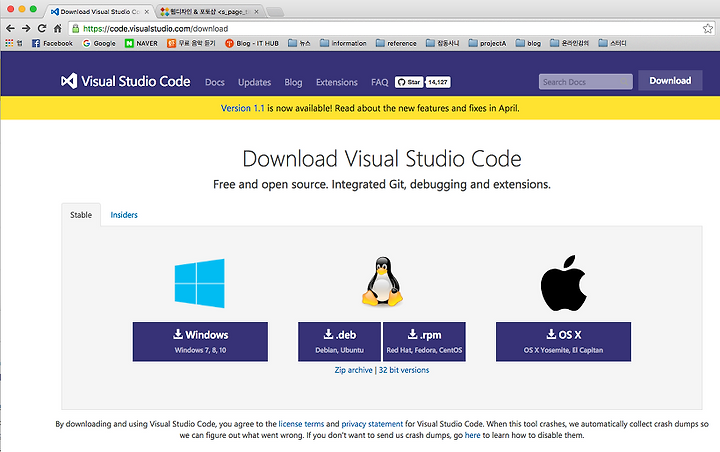Download the .rpm Red Hat package
The height and width of the screenshot is (452, 720).
(424, 341)
